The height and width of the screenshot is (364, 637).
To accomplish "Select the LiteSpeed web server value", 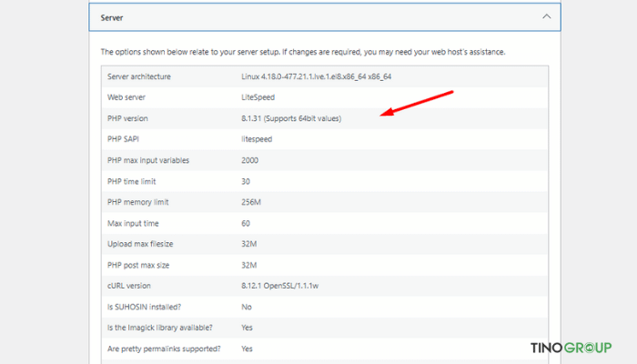I will pyautogui.click(x=258, y=97).
